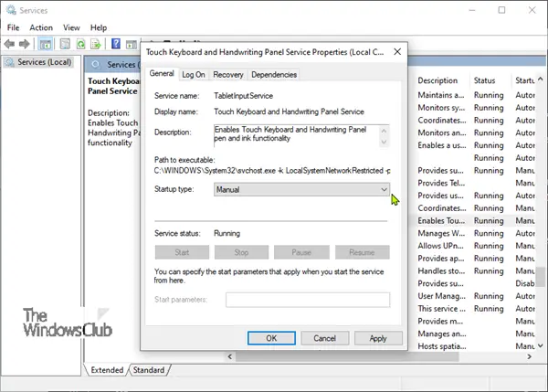Switch to the General tab
This screenshot has height=392, width=548.
coord(162,73)
